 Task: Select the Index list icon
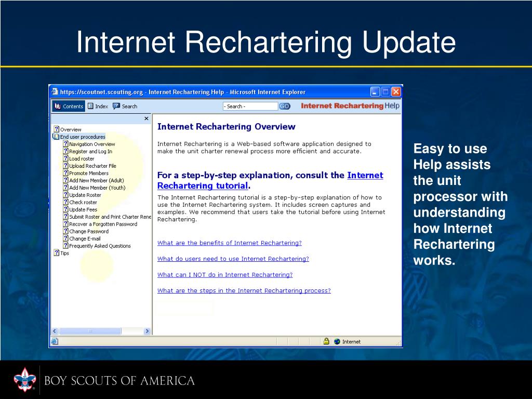coord(90,106)
